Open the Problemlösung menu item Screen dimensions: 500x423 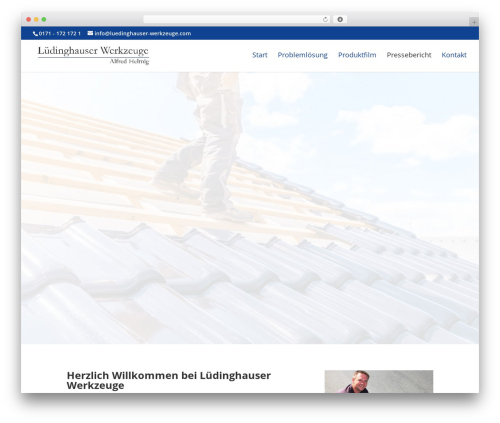(303, 55)
